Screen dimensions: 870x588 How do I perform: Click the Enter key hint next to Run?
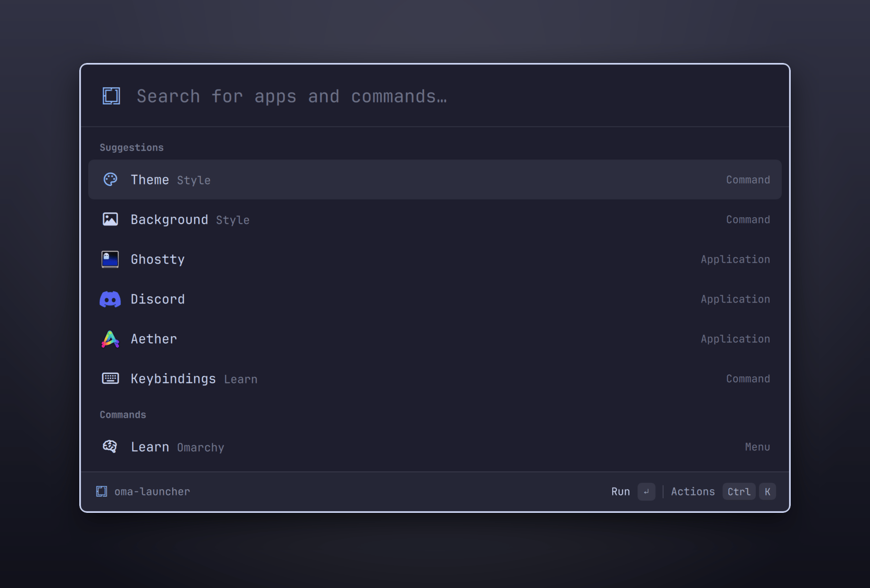[x=646, y=492]
